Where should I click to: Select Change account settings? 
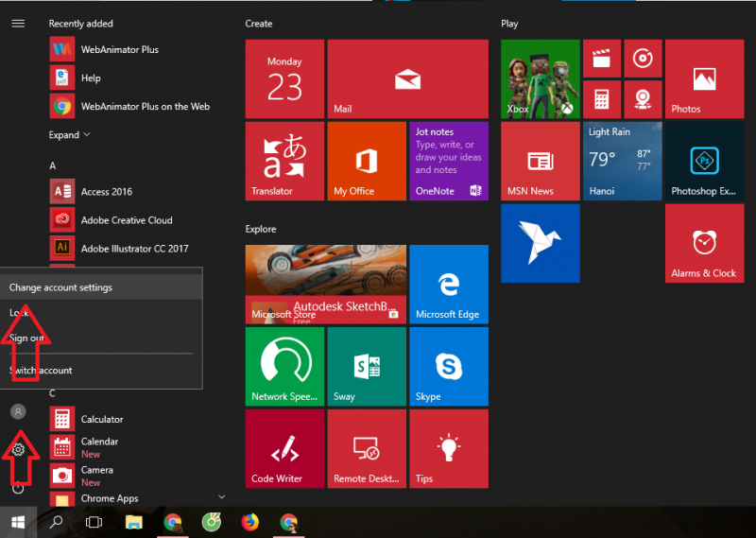(x=101, y=287)
